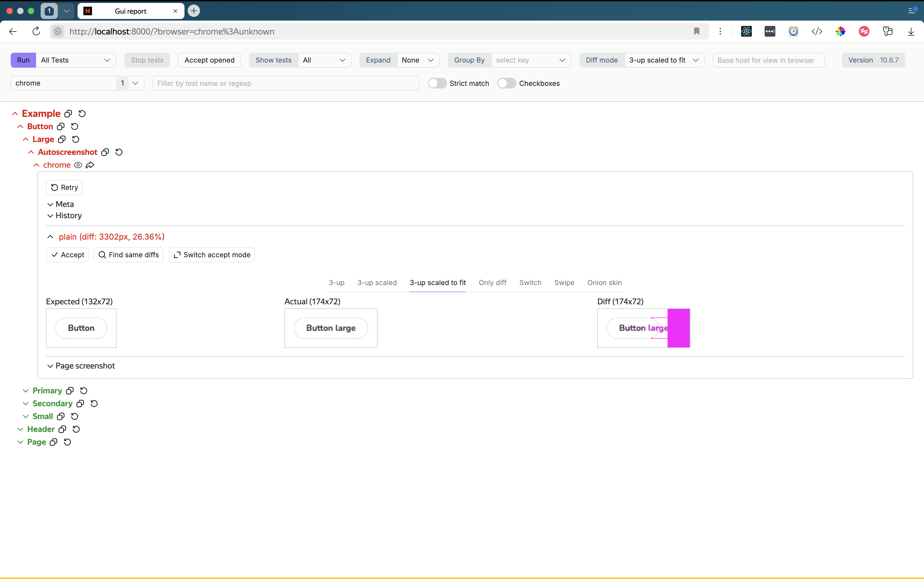Image resolution: width=924 pixels, height=579 pixels.
Task: Open React DevTools extension icon
Action: tap(746, 31)
